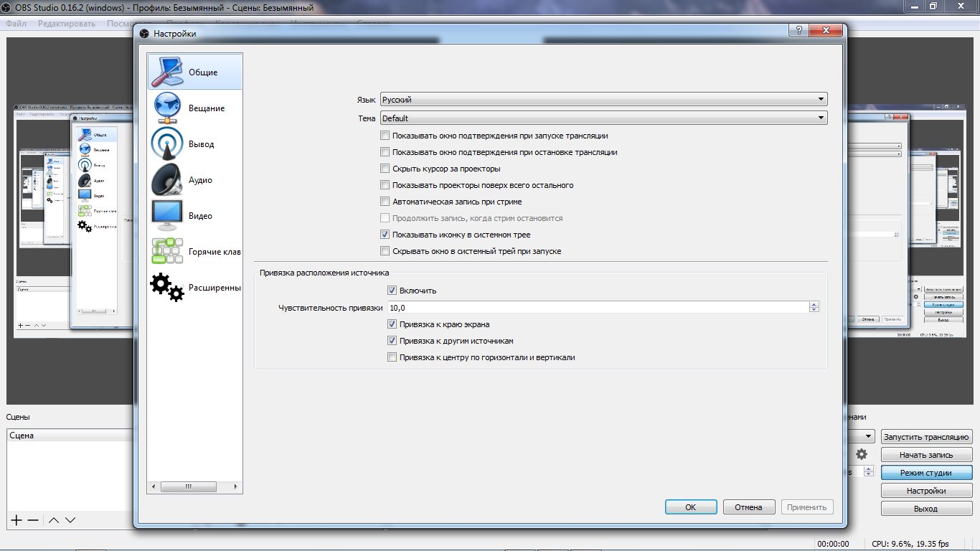Click Начать запись in the main window
The image size is (980, 551).
click(926, 455)
